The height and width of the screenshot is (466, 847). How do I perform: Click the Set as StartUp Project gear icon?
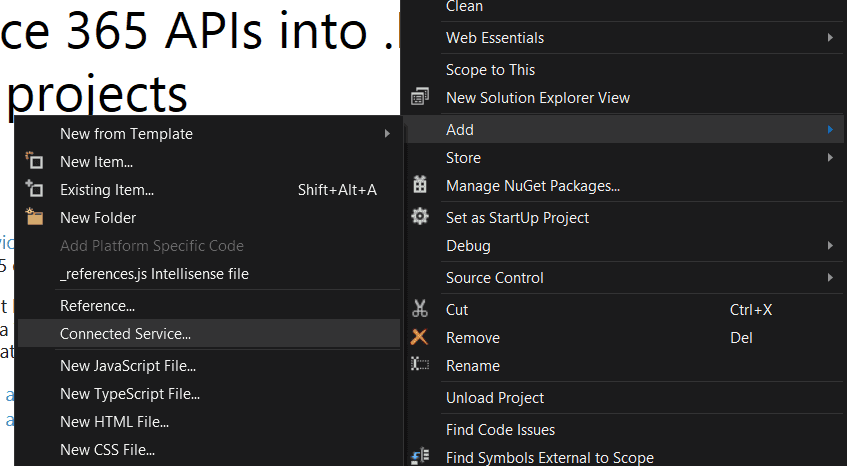pyautogui.click(x=420, y=217)
